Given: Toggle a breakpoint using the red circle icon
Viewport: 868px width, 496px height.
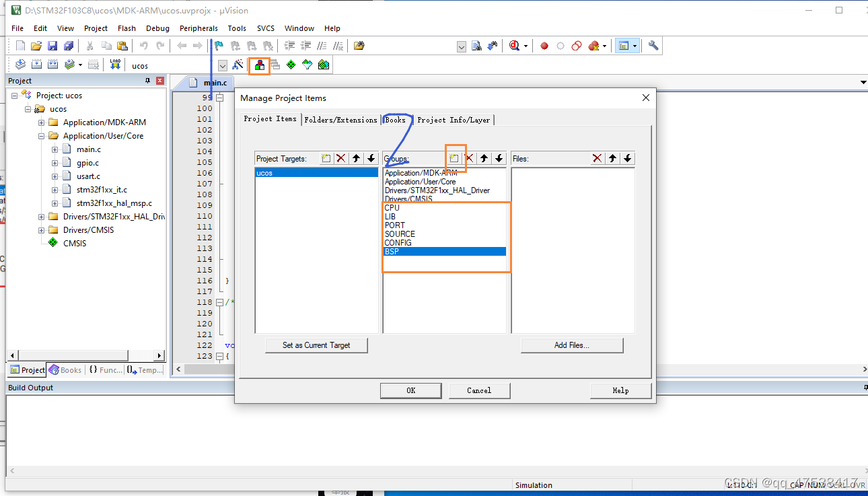Looking at the screenshot, I should [544, 46].
